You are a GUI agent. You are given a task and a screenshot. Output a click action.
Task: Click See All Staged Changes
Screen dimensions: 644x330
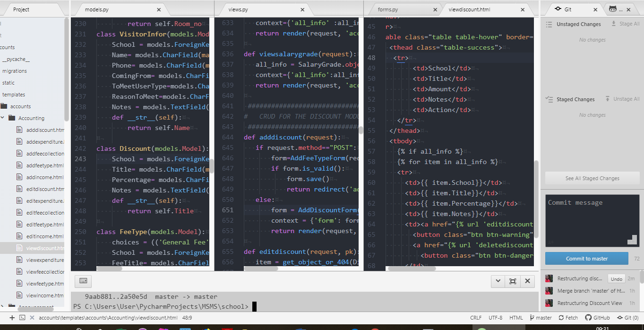(592, 178)
